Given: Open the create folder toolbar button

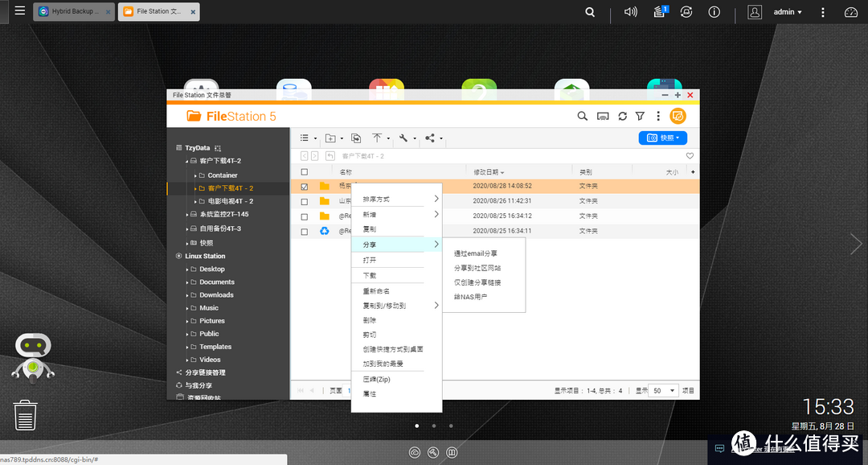Looking at the screenshot, I should [x=334, y=138].
